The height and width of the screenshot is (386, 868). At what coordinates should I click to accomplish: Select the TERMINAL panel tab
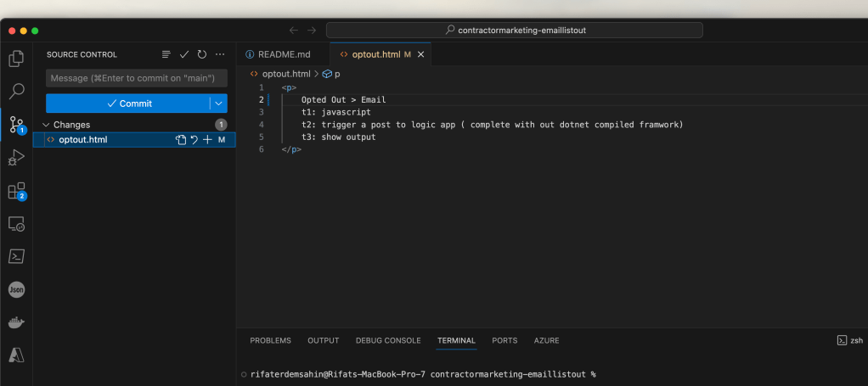click(x=456, y=341)
